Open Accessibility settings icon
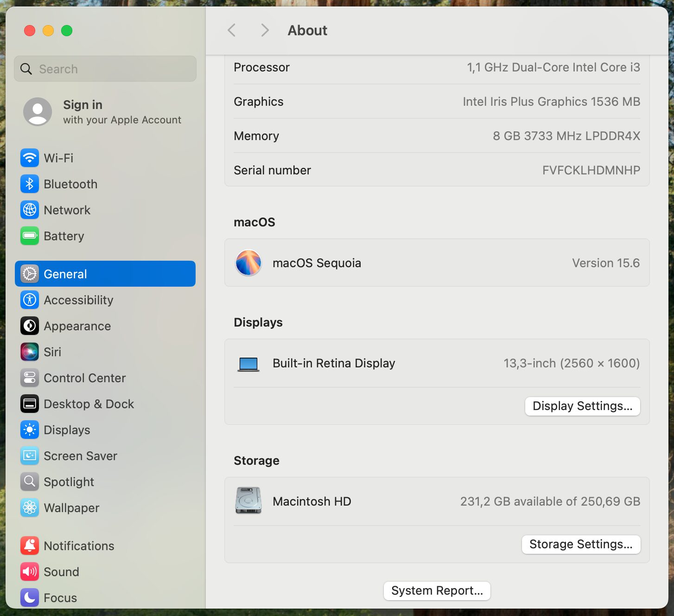The image size is (674, 616). pyautogui.click(x=30, y=300)
